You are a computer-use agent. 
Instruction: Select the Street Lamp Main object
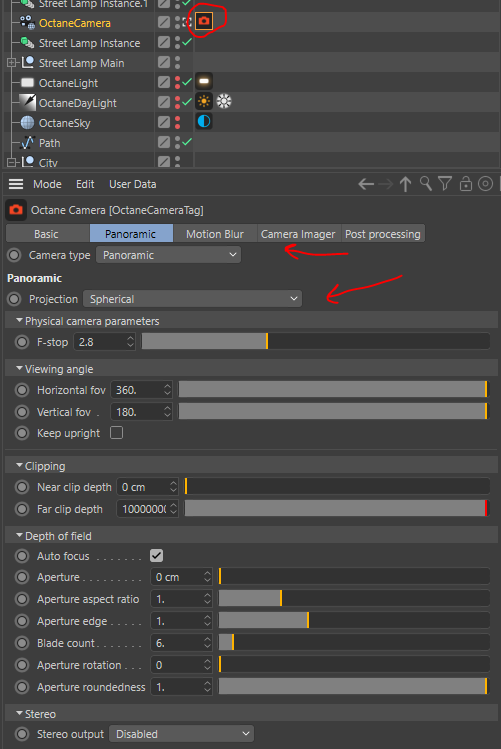[82, 63]
